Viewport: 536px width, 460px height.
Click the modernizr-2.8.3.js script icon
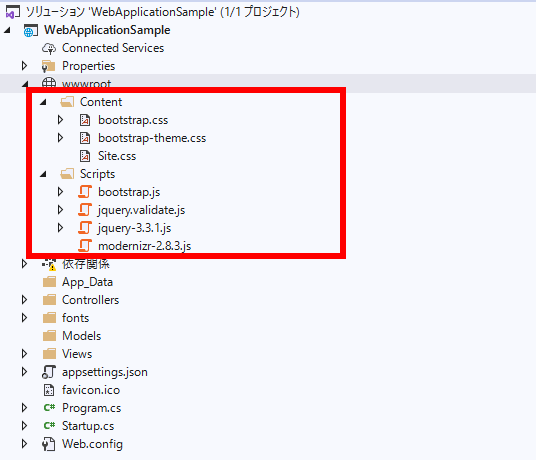85,246
